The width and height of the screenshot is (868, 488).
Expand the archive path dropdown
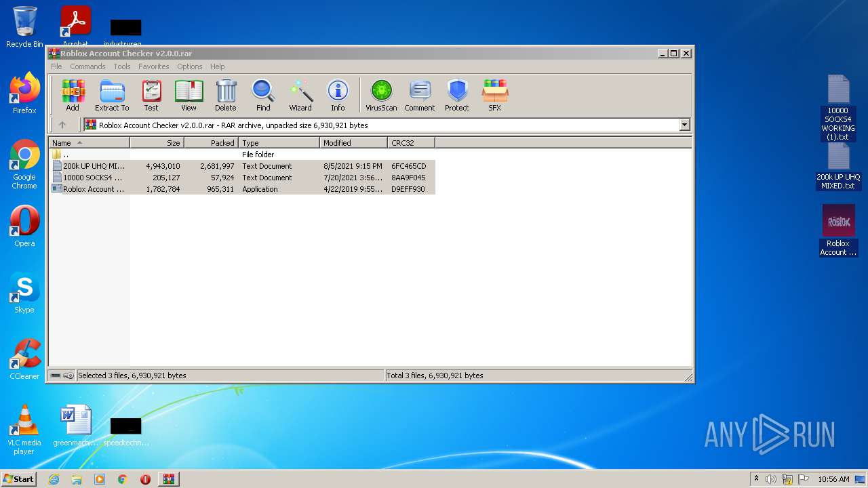(684, 125)
